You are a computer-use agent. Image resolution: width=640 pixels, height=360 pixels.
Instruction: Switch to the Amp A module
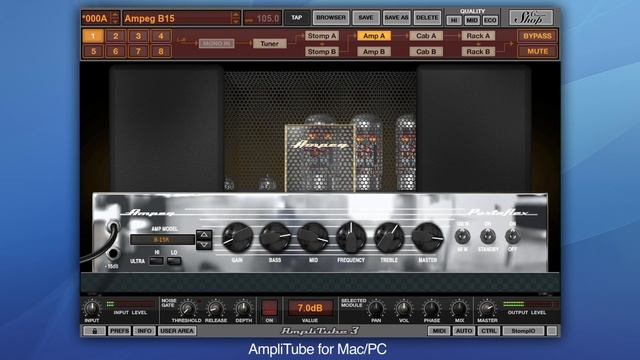[374, 36]
